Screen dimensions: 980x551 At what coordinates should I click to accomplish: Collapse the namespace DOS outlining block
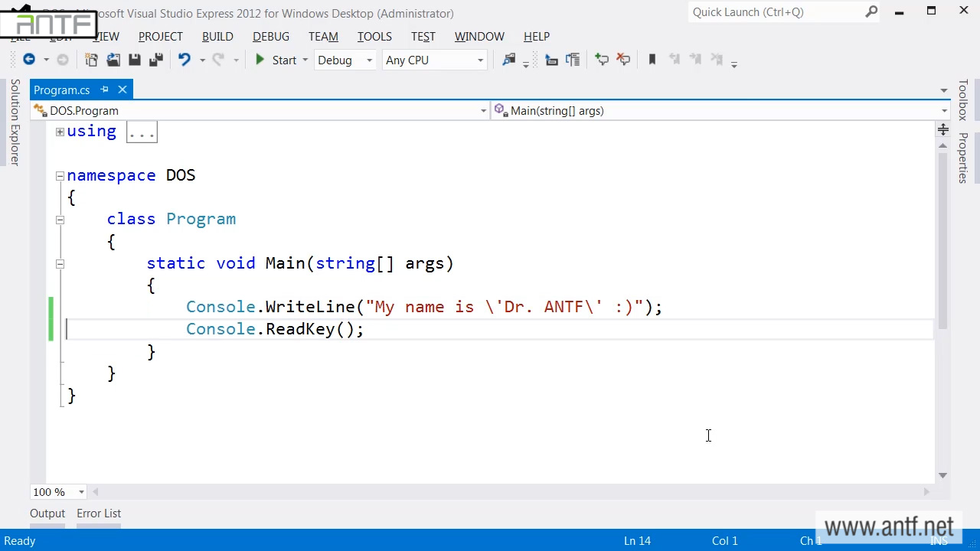[x=60, y=176]
